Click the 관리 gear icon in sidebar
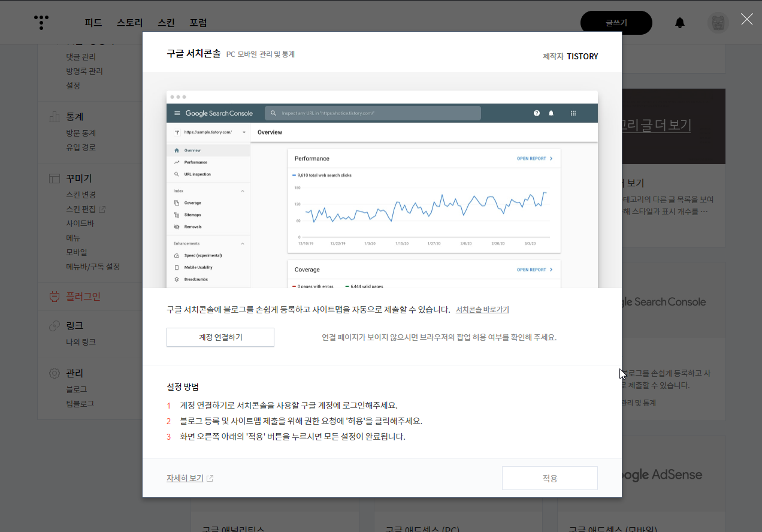 pyautogui.click(x=55, y=373)
